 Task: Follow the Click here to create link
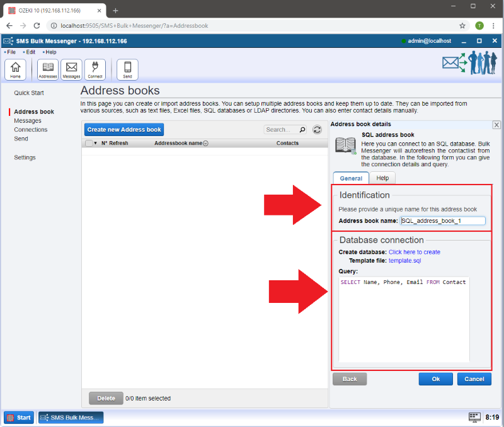tap(414, 252)
